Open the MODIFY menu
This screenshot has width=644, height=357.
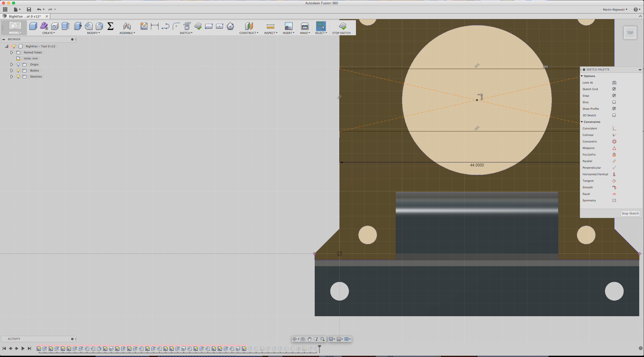[x=93, y=33]
